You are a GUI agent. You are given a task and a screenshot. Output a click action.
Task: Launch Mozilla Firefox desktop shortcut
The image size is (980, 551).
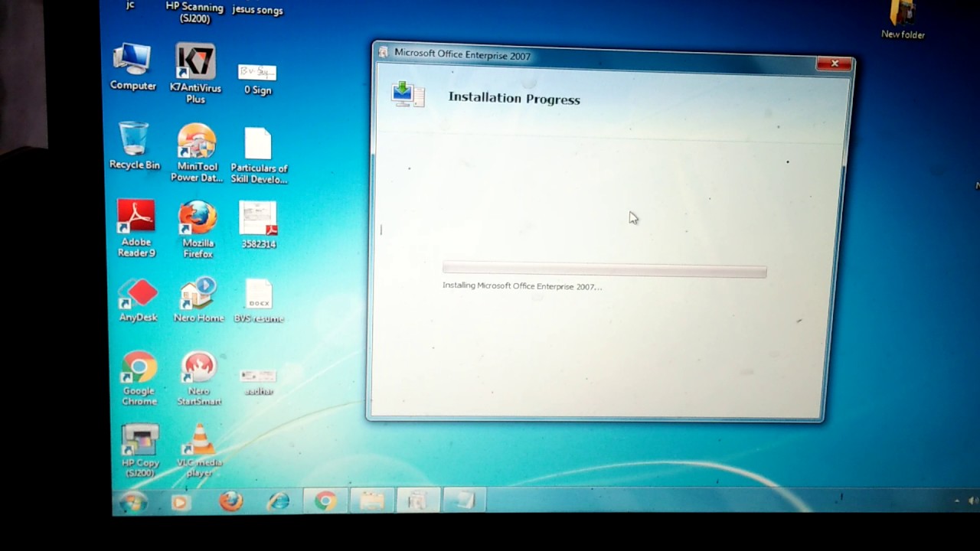click(x=198, y=230)
